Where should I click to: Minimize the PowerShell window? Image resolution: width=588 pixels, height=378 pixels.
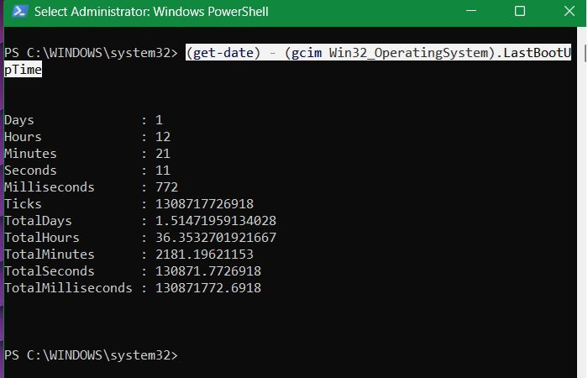point(471,11)
